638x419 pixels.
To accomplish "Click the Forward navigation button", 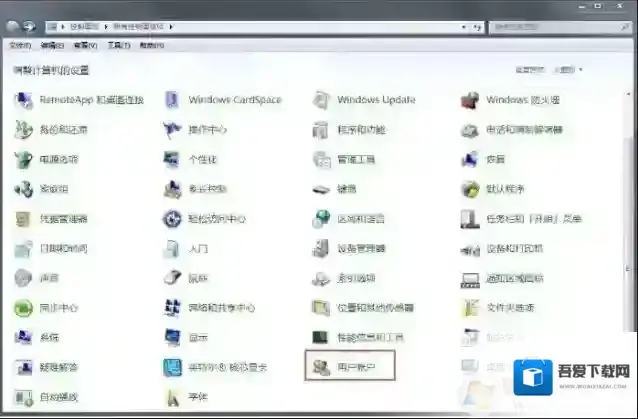I will tap(28, 27).
